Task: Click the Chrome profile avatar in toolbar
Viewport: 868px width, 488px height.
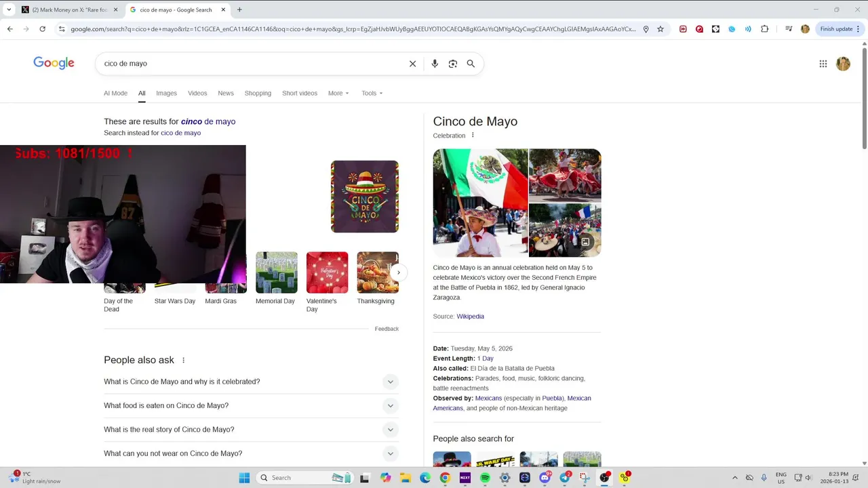Action: pyautogui.click(x=805, y=29)
